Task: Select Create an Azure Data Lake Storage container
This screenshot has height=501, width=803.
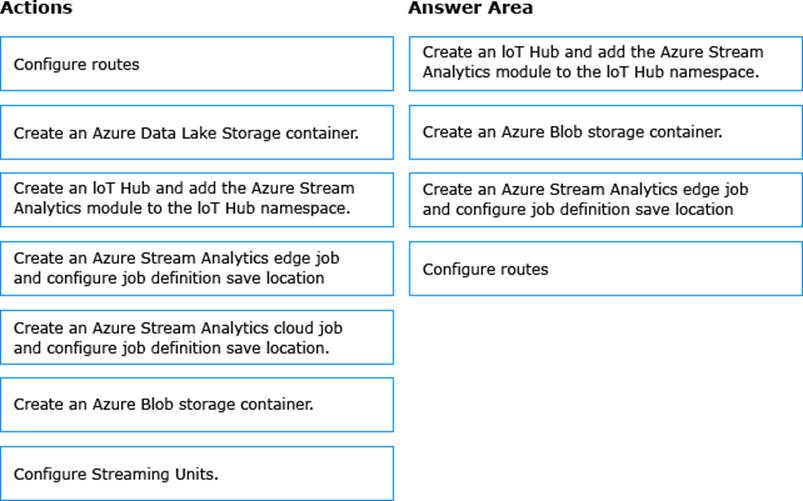Action: pyautogui.click(x=197, y=132)
